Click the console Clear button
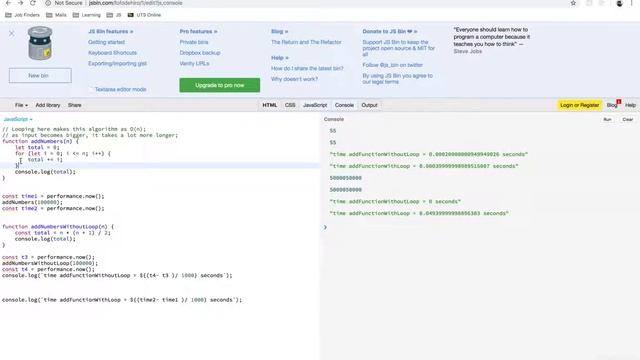640x360 pixels. (628, 119)
